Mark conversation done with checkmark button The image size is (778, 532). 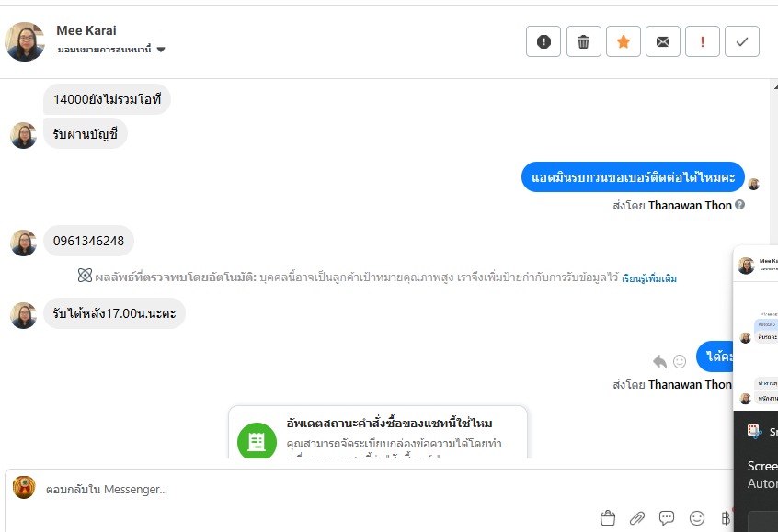tap(742, 41)
